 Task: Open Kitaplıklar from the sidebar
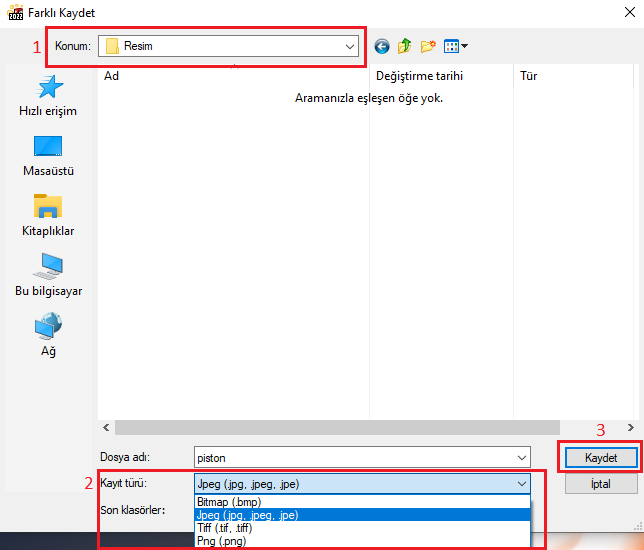pos(48,216)
